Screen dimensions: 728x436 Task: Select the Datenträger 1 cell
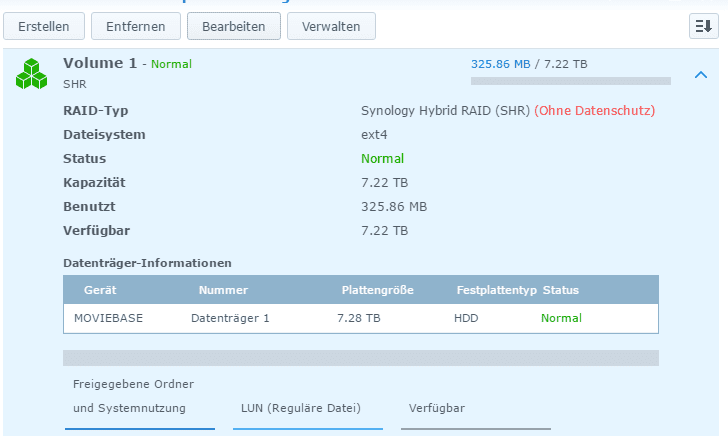[x=230, y=318]
